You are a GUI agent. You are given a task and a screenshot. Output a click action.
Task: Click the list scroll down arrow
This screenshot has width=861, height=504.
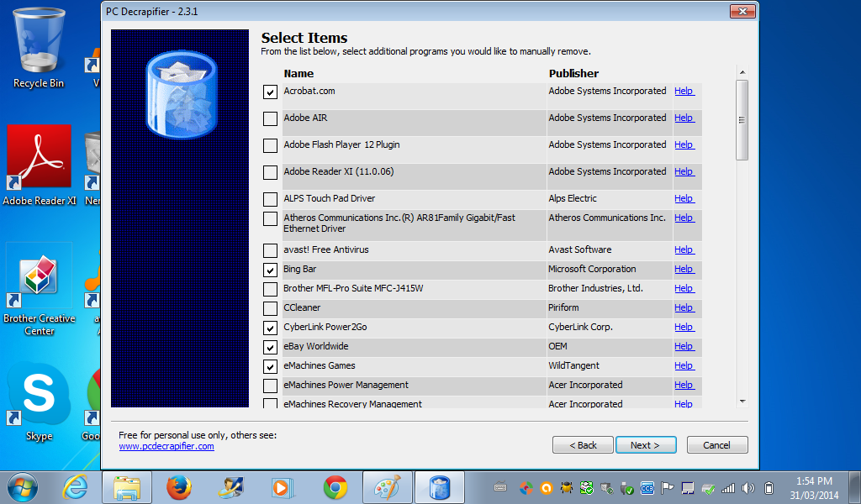pos(742,402)
